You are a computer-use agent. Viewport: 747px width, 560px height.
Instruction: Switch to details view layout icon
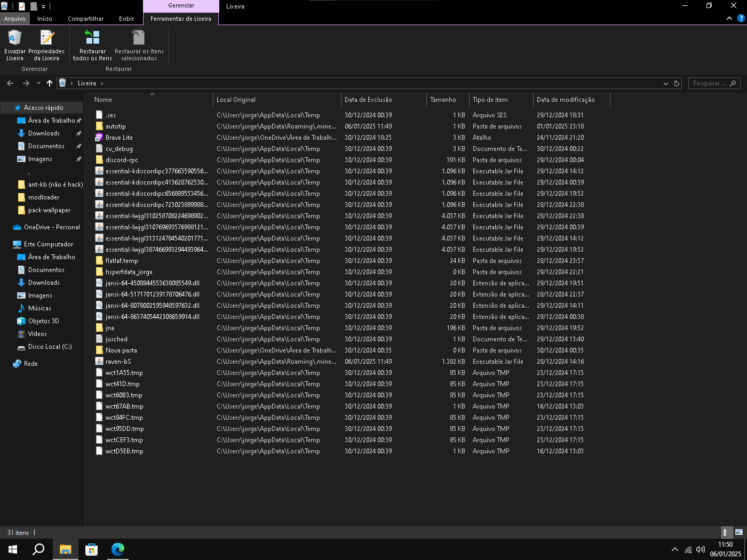pyautogui.click(x=726, y=532)
